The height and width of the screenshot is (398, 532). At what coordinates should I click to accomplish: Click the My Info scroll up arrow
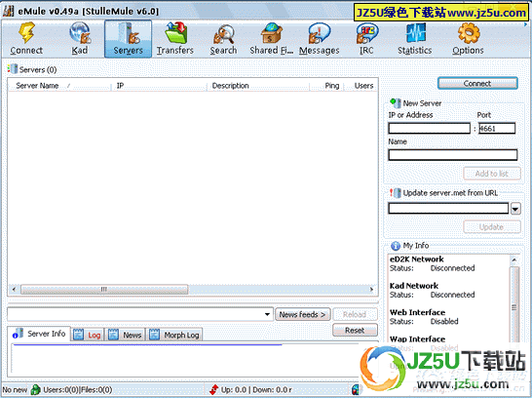(514, 259)
